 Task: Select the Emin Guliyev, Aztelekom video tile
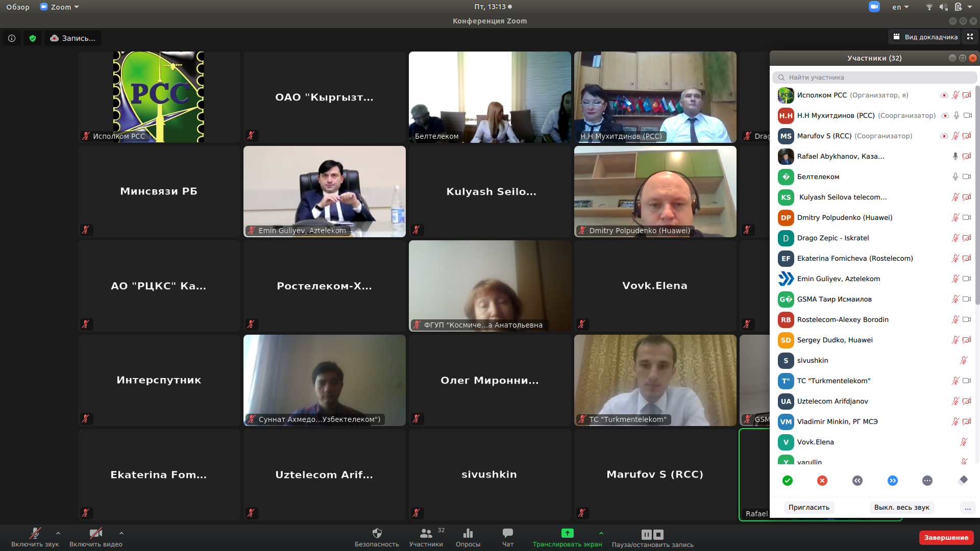(325, 191)
